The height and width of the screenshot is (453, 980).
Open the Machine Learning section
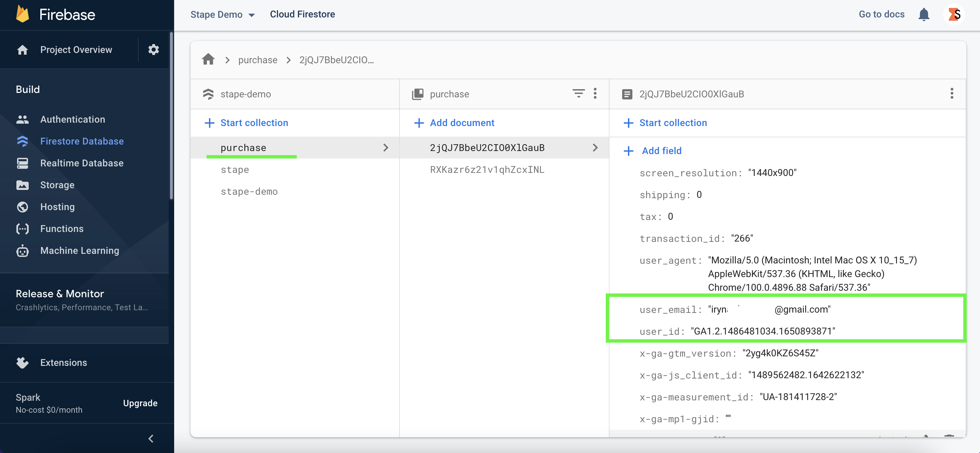tap(79, 250)
